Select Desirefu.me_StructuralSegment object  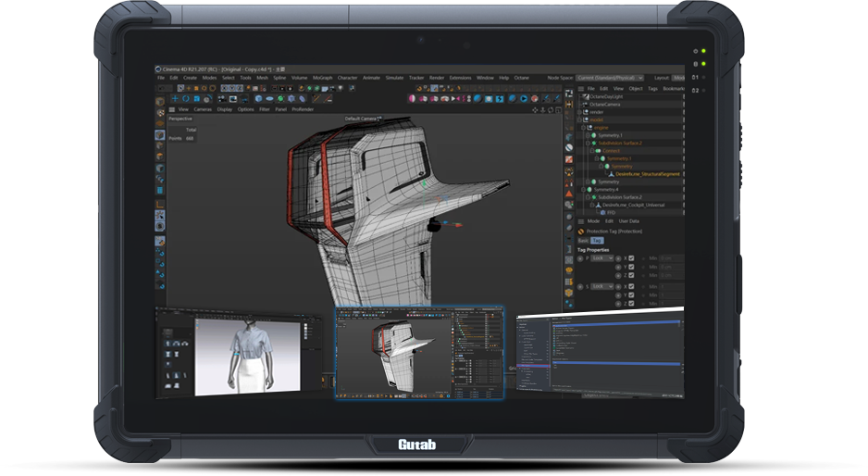[647, 174]
